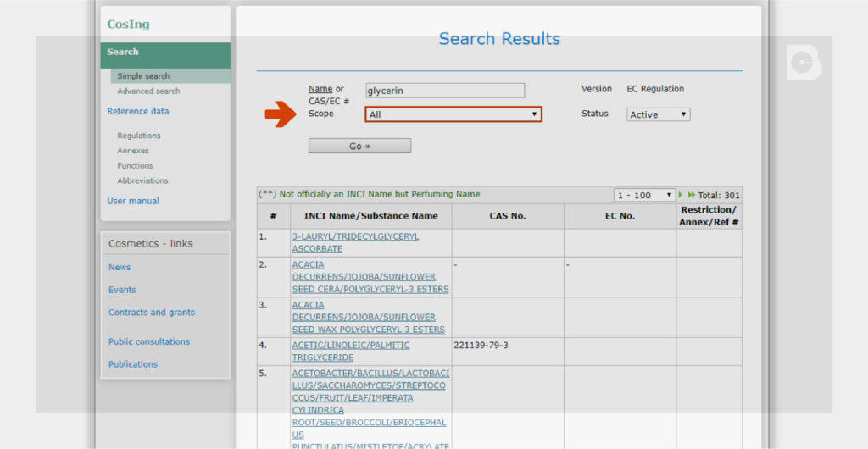Click the EC Regulation version text
Viewport: 868px width, 449px height.
(655, 88)
